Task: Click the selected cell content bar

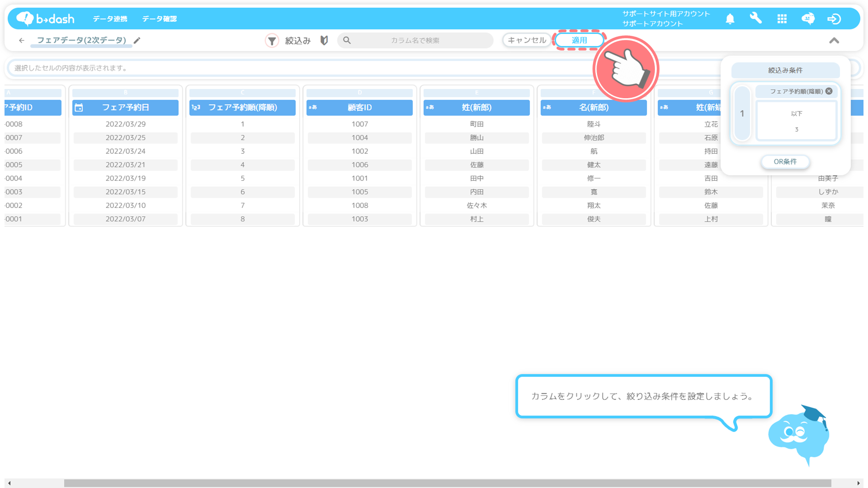Action: 363,68
